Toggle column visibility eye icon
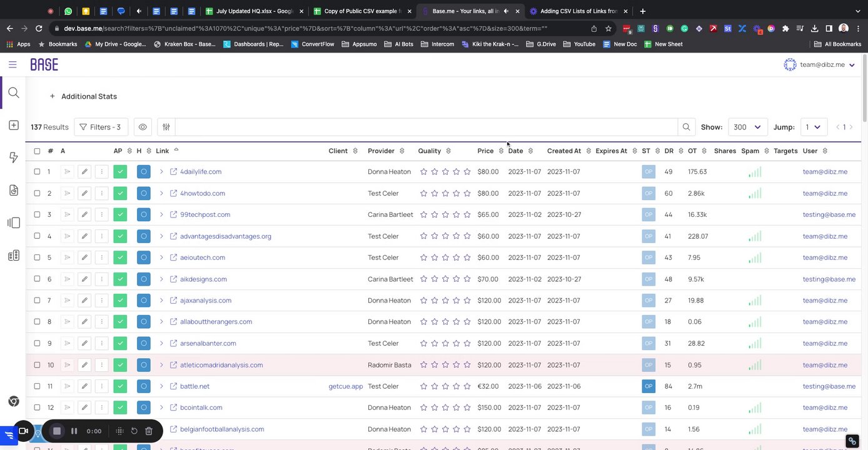This screenshot has height=450, width=868. coord(143,127)
